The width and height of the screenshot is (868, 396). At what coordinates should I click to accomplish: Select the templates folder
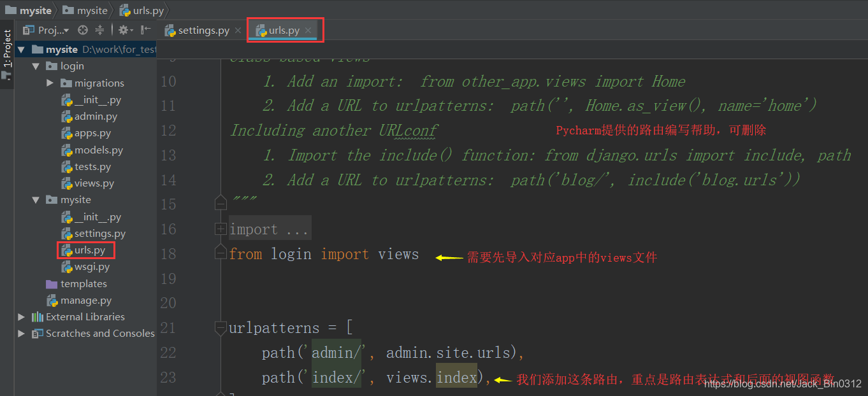tap(76, 284)
